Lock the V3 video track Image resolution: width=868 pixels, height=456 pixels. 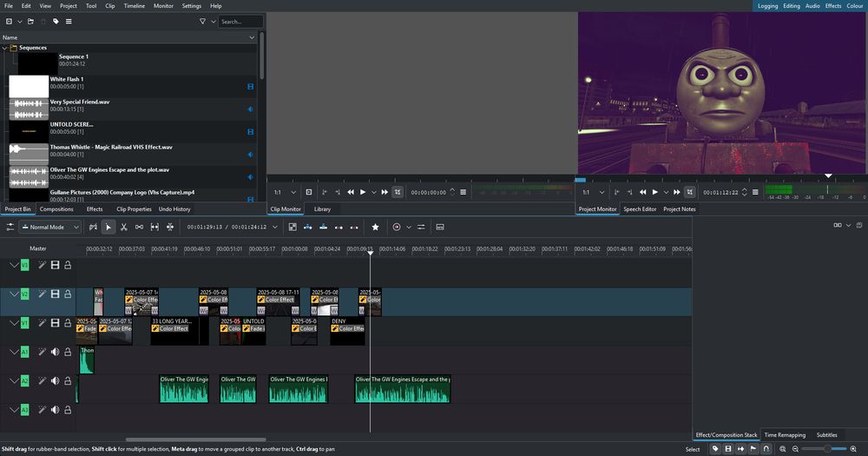(x=68, y=265)
